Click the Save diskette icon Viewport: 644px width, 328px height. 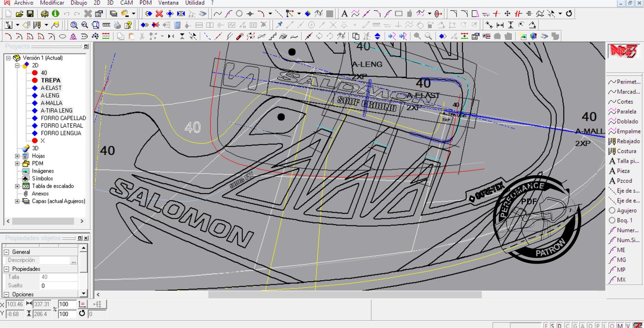[x=30, y=14]
